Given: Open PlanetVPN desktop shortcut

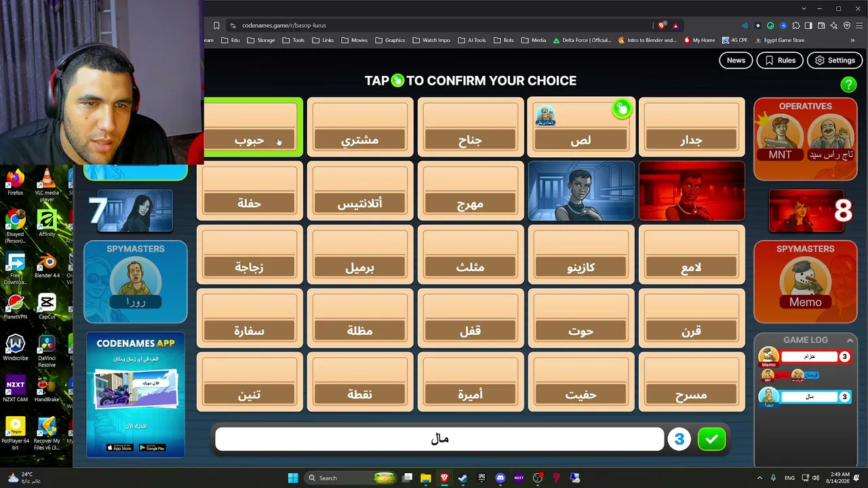Looking at the screenshot, I should pos(15,306).
